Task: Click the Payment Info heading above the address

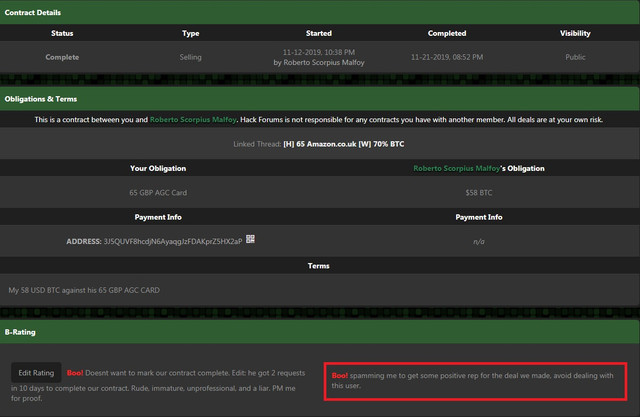Action: 158,217
